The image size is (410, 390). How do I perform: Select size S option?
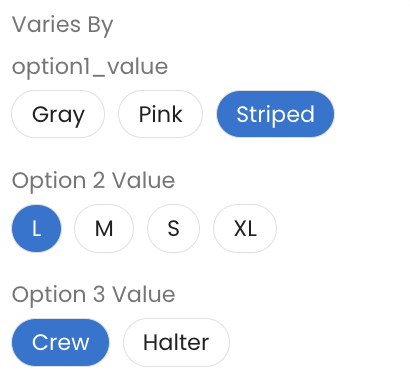pyautogui.click(x=173, y=228)
